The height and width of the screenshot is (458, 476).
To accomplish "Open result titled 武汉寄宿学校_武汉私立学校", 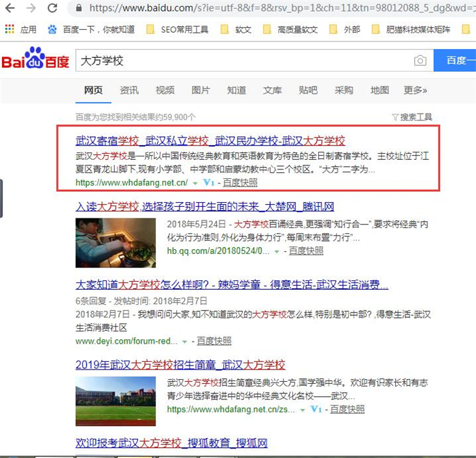I will pos(210,141).
